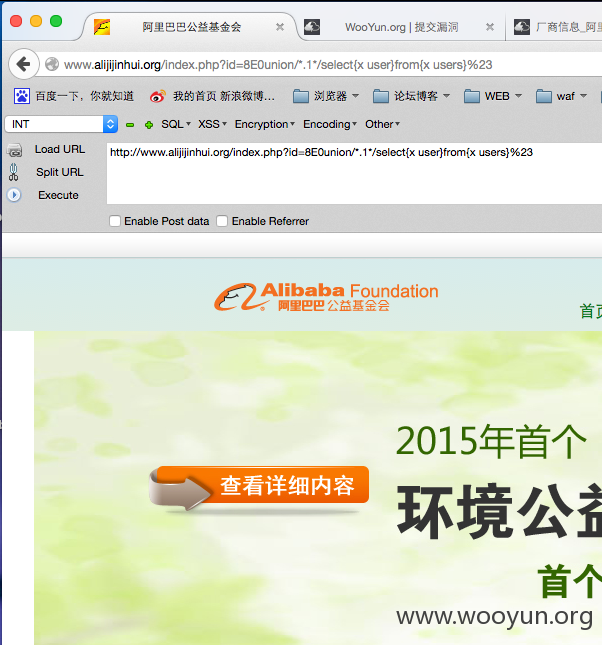Click the Sina Weibo bookmark icon

click(x=157, y=96)
